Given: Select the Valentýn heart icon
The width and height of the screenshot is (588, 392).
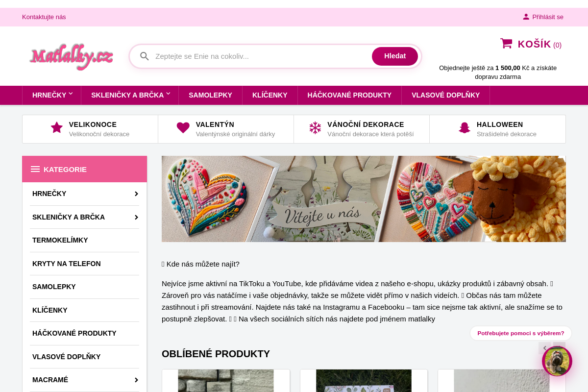Looking at the screenshot, I should [183, 128].
